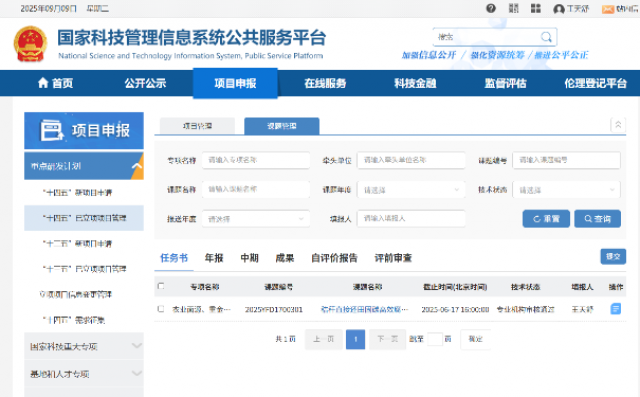Click the 重置 reset button
This screenshot has height=397, width=640.
546,219
